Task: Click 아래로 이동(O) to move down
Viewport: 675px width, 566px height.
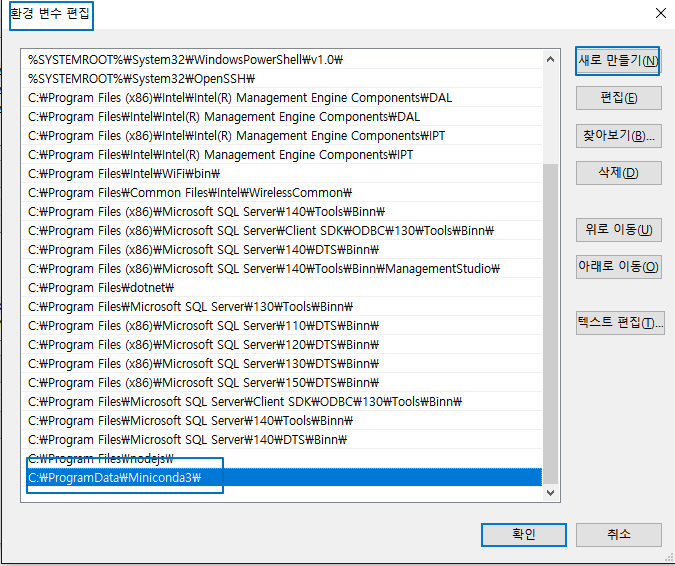Action: pos(619,267)
